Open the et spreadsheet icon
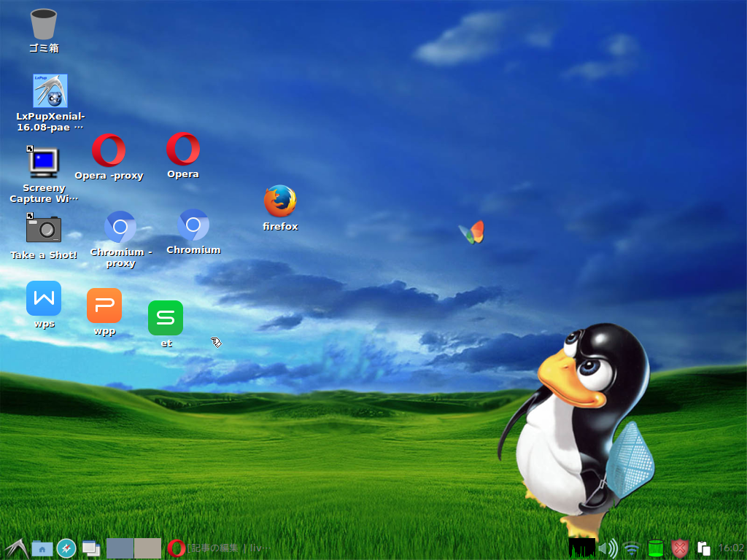747x560 pixels. point(166,318)
